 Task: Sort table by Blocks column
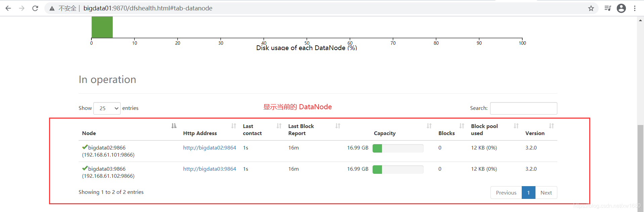pos(462,126)
